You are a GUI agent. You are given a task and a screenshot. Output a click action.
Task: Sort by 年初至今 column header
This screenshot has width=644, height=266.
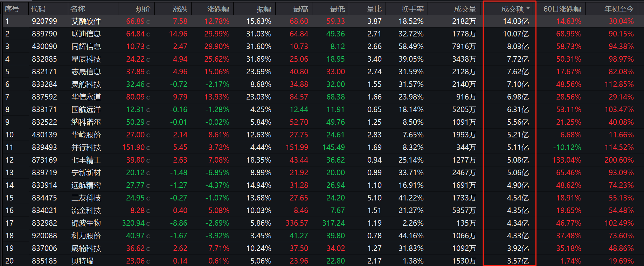pyautogui.click(x=619, y=9)
